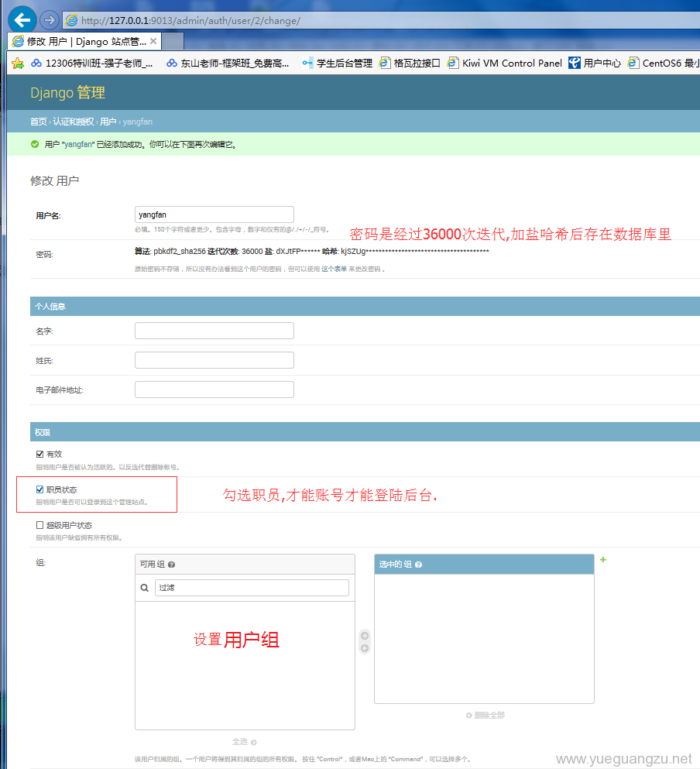Click the 学生后台管理 bookmark's key icon
This screenshot has width=700, height=769.
[x=307, y=63]
